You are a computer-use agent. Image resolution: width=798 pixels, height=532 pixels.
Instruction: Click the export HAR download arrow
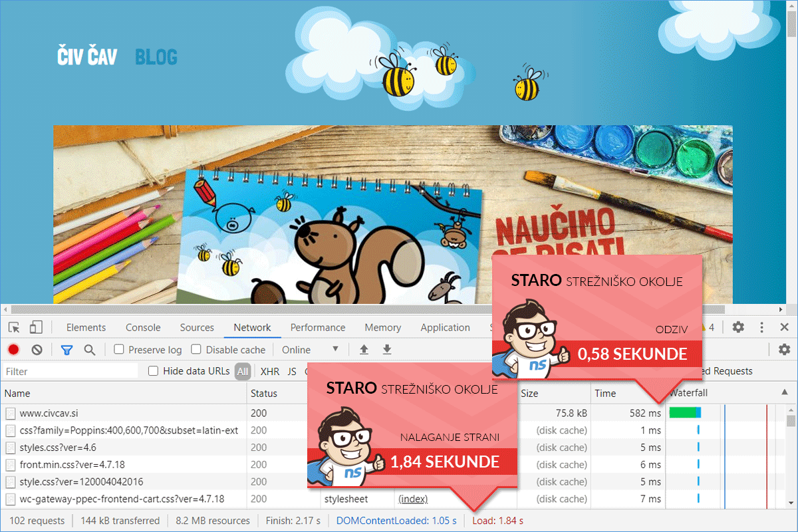point(387,350)
